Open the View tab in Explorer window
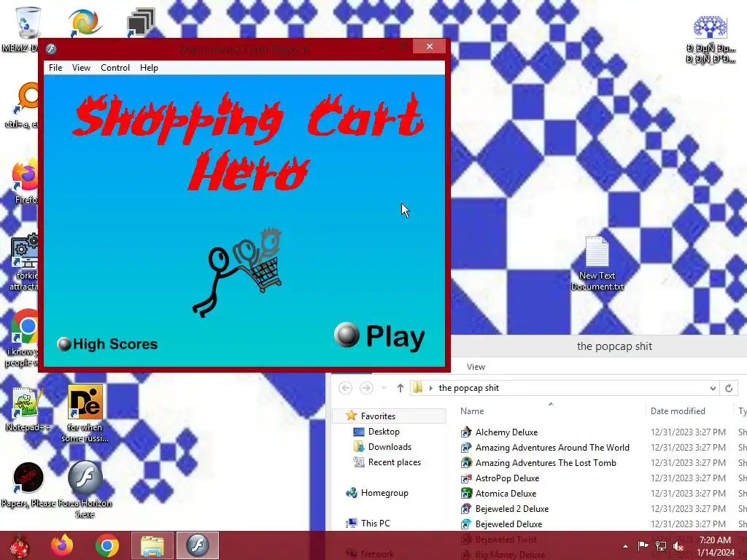 (x=476, y=367)
